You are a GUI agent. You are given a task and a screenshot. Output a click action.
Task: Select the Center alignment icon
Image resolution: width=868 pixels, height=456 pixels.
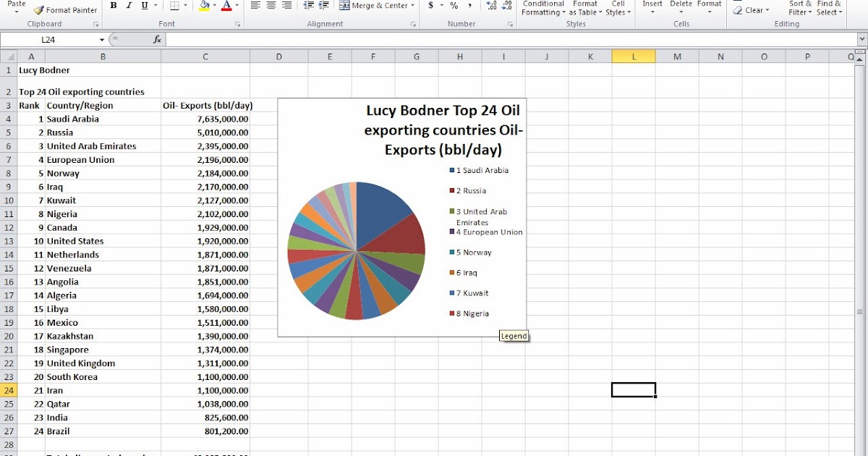[270, 5]
